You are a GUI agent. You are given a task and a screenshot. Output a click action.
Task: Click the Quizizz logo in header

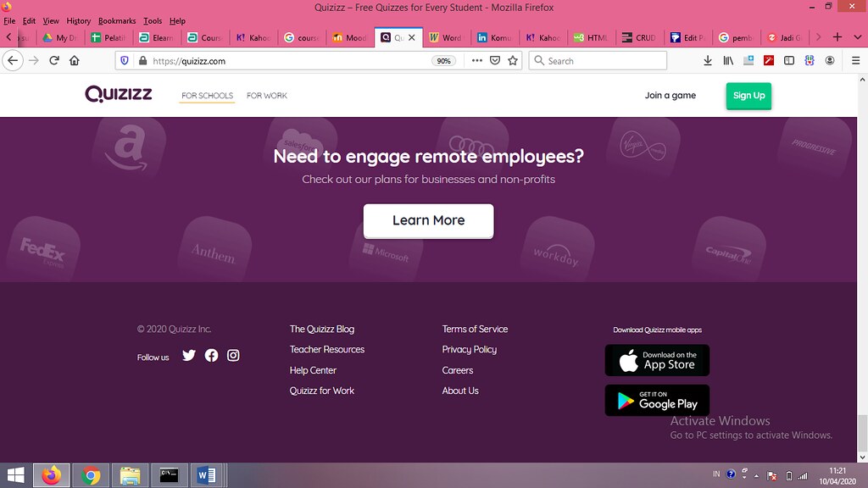[x=119, y=94]
